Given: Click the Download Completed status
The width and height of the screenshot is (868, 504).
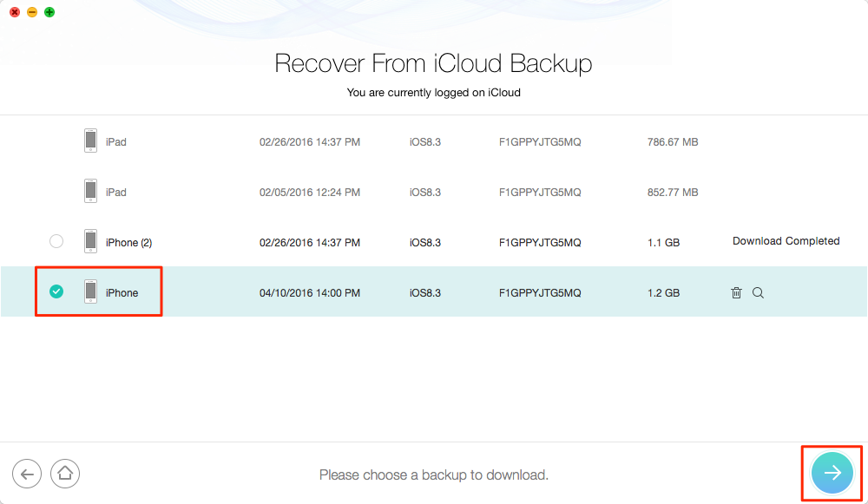Looking at the screenshot, I should tap(786, 241).
